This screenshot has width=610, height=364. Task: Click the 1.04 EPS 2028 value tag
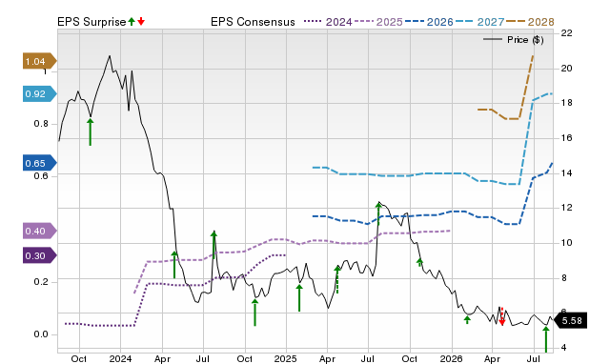point(40,61)
